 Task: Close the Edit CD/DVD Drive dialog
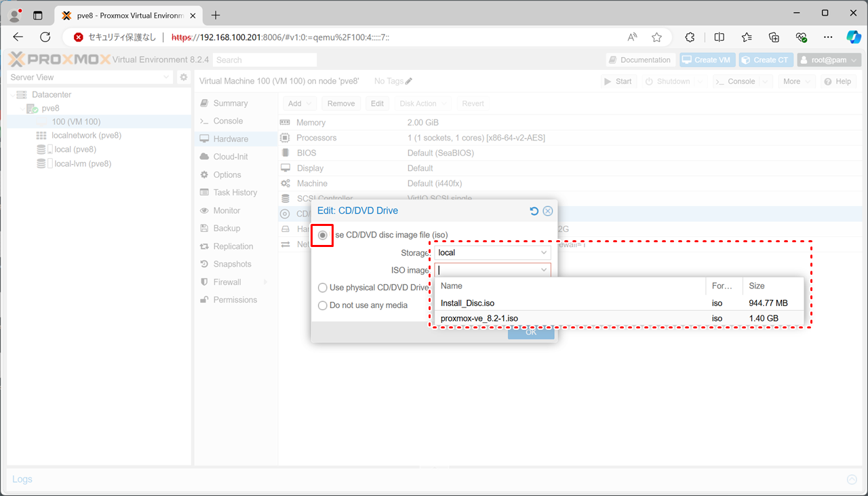coord(548,211)
